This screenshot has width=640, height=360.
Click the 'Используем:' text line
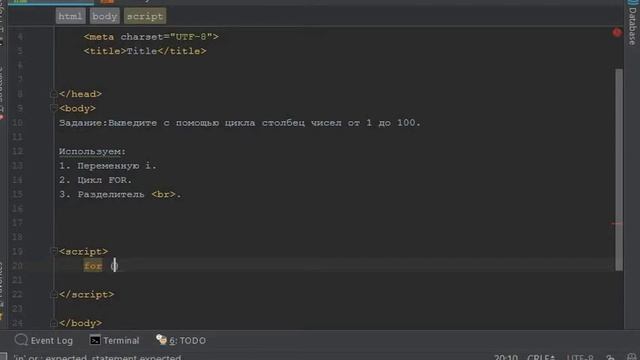tap(93, 151)
